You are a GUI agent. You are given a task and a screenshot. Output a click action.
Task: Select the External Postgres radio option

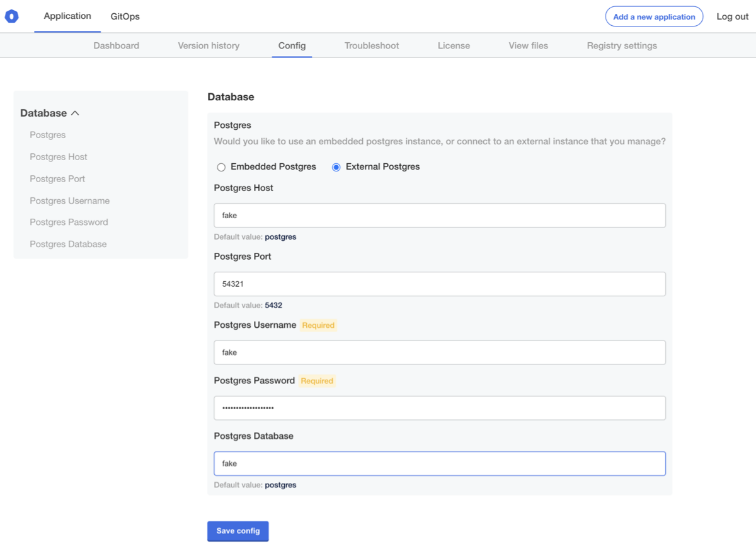(336, 167)
